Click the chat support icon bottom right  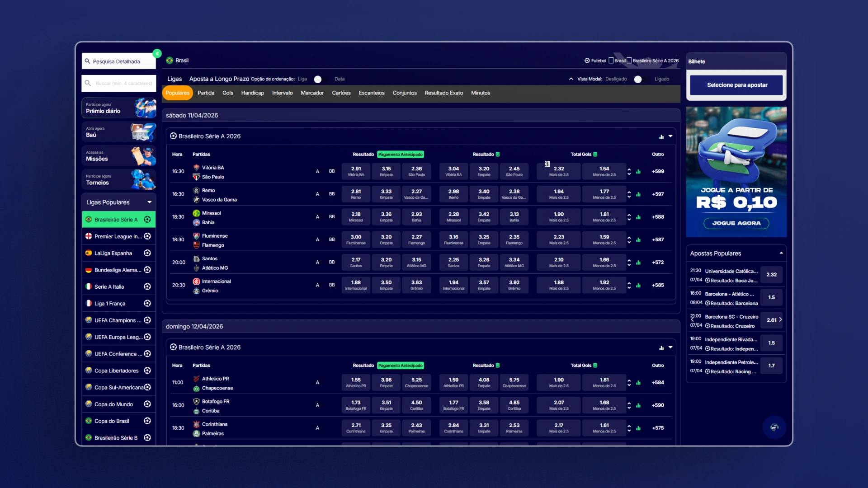pyautogui.click(x=774, y=427)
